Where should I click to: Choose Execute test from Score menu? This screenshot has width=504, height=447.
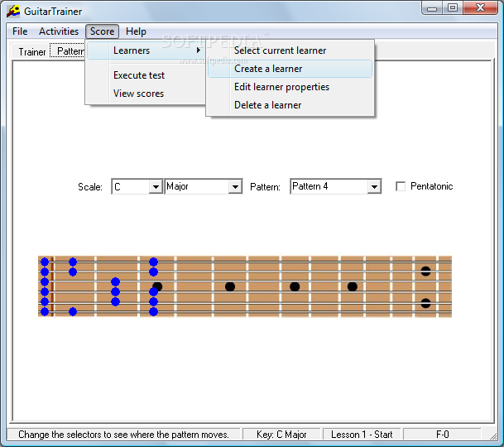click(139, 75)
